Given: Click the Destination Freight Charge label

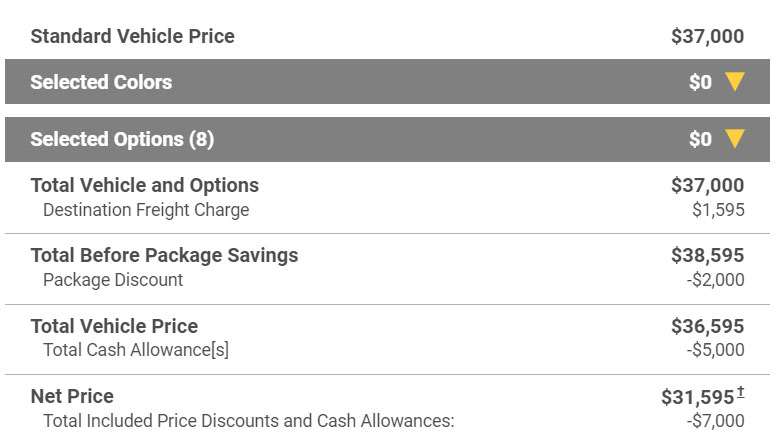Looking at the screenshot, I should tap(146, 210).
